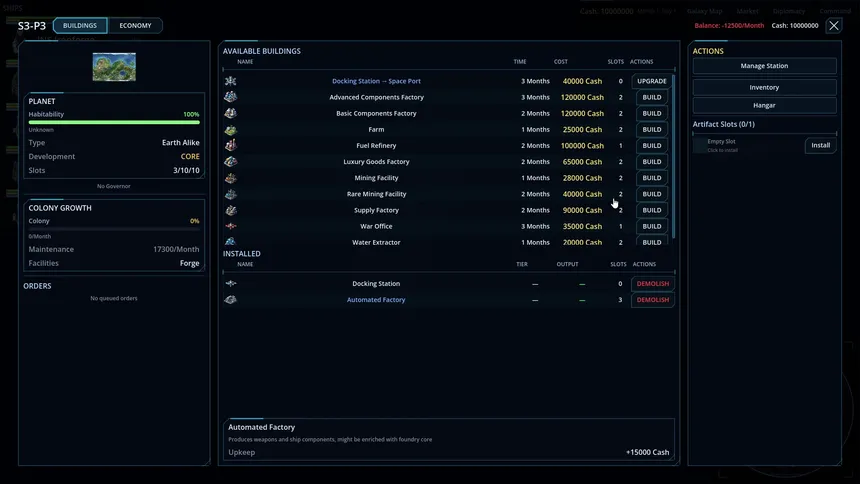860x484 pixels.
Task: Click the Farm building icon
Action: [x=230, y=130]
